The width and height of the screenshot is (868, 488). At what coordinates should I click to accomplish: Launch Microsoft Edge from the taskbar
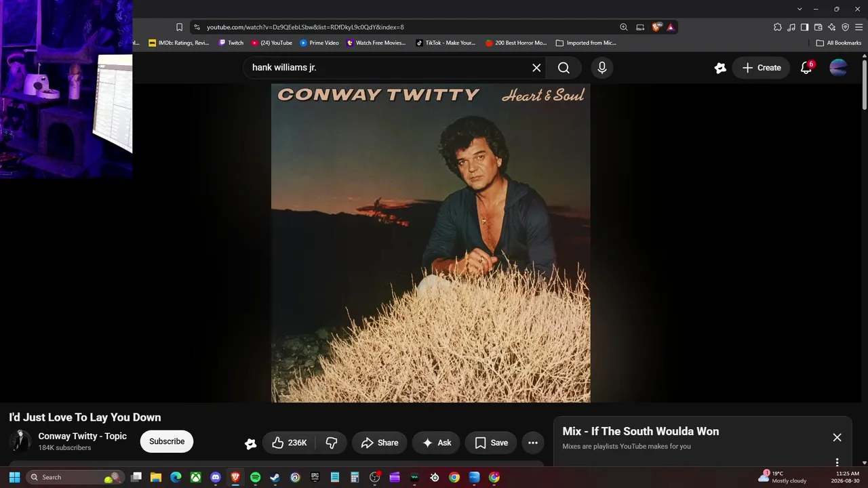point(176,477)
